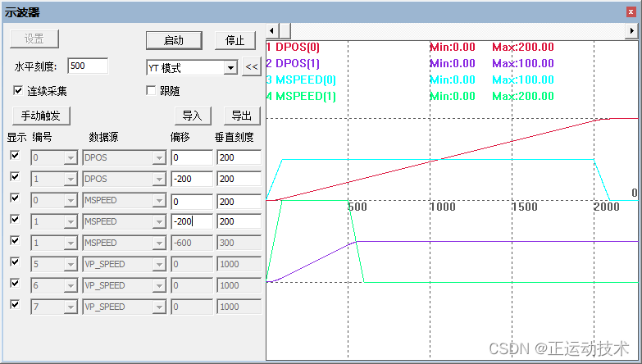Collapse the settings panel with the << button
The image size is (642, 364).
point(252,66)
